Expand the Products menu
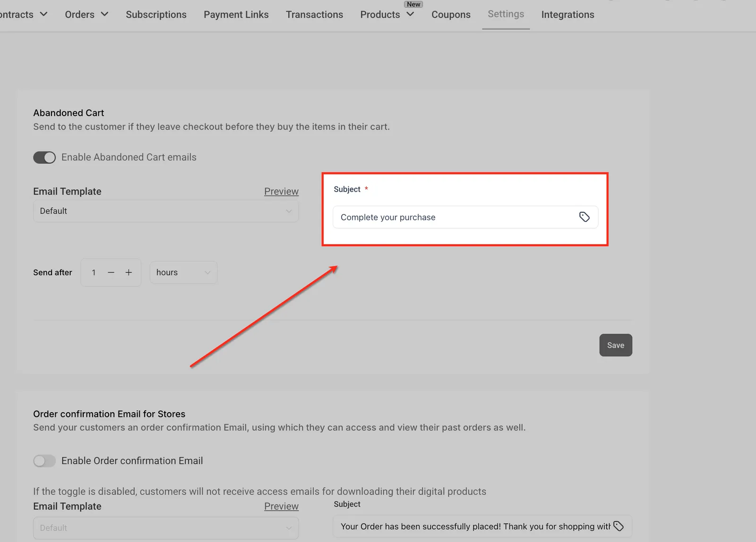 [x=387, y=15]
